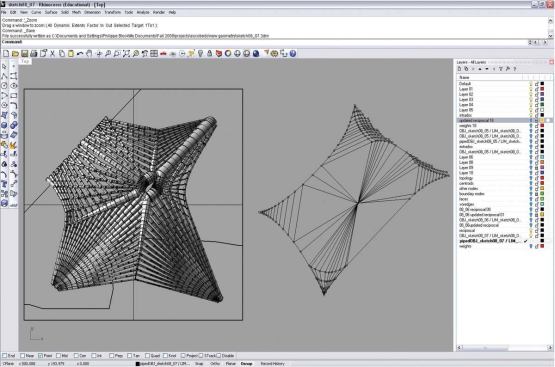Select the Pan hand tool

click(x=89, y=54)
